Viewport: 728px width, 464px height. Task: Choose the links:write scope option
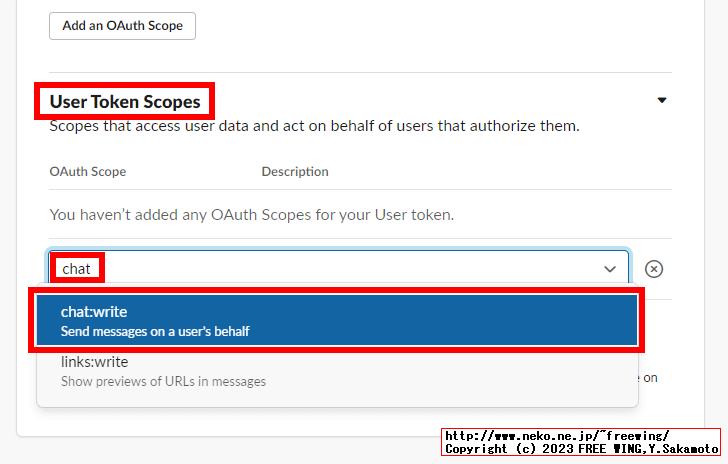click(x=337, y=371)
